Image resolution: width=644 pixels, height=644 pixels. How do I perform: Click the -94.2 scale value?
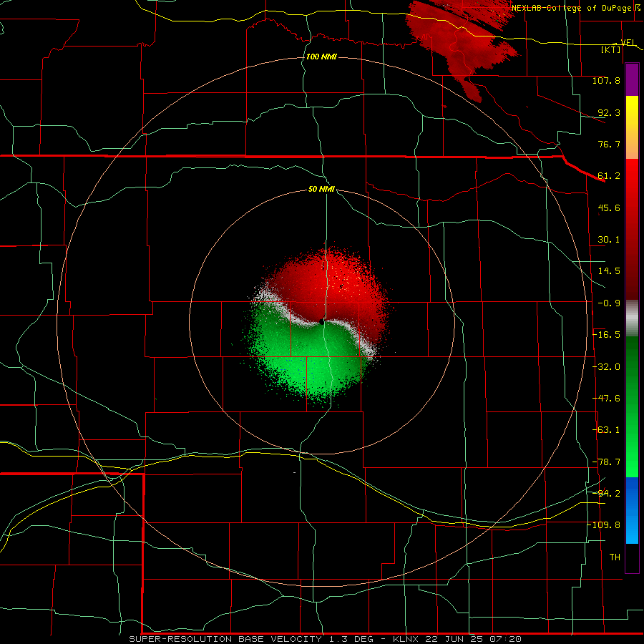click(x=606, y=494)
